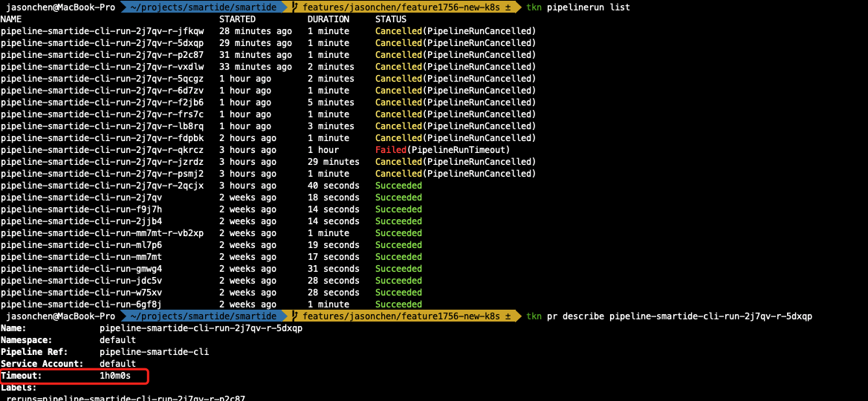Select the NAME column header
The width and height of the screenshot is (868, 401).
[11, 19]
